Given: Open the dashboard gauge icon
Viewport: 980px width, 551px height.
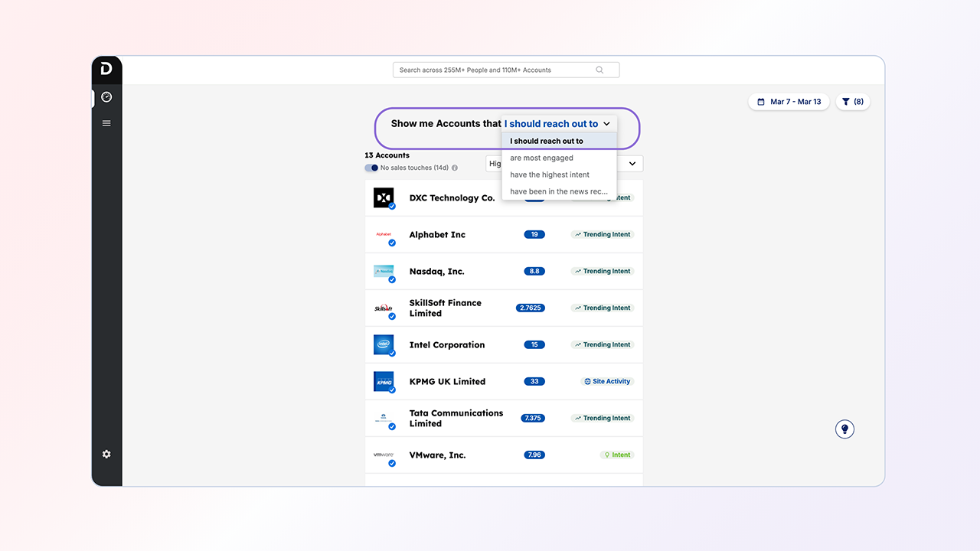Looking at the screenshot, I should (106, 97).
